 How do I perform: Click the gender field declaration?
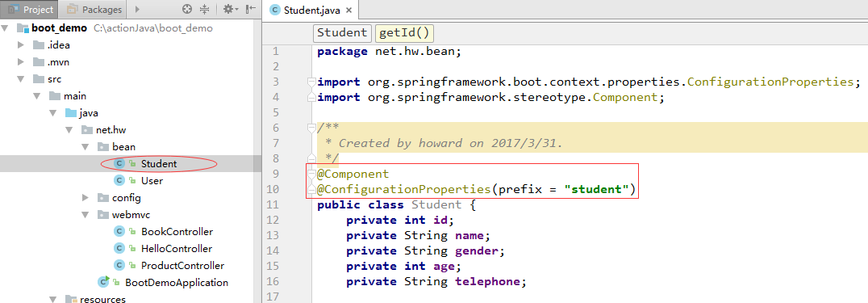tap(425, 250)
